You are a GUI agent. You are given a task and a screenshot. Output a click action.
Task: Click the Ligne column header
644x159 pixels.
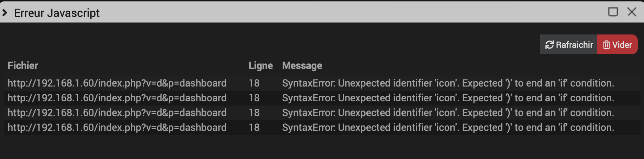(261, 65)
